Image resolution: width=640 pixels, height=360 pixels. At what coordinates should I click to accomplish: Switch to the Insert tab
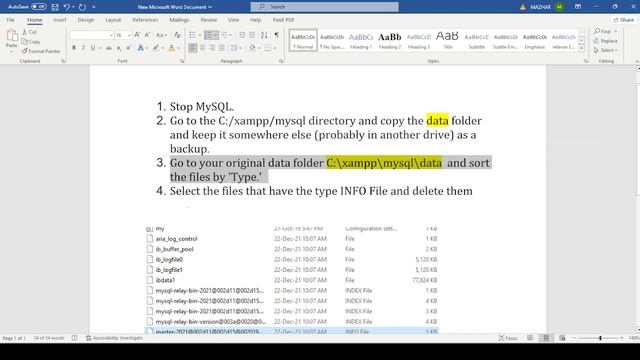click(60, 20)
